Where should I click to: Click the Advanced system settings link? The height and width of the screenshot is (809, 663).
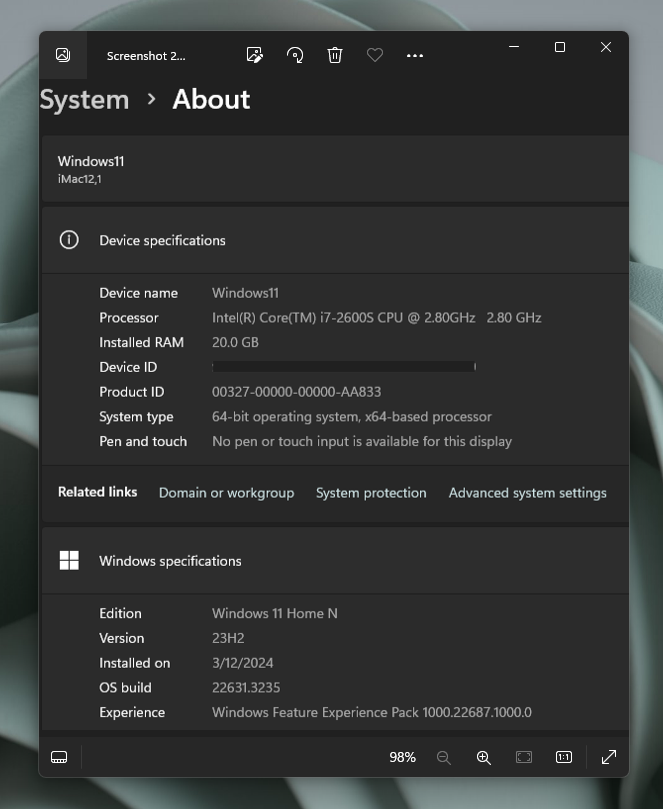527,492
